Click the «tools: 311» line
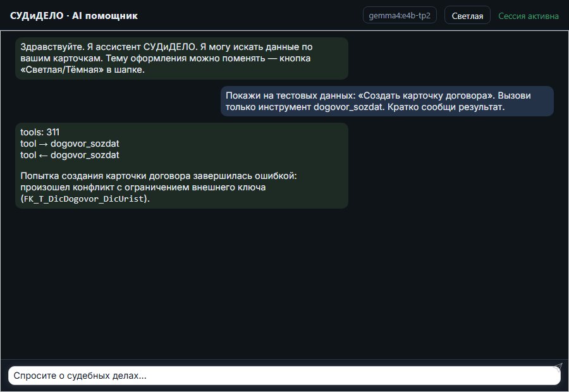This screenshot has height=392, width=569. [x=40, y=132]
